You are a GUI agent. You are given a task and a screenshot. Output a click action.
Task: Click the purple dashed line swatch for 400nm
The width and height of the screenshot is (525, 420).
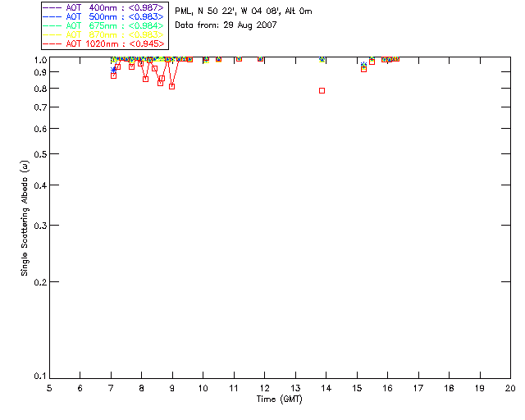(x=52, y=7)
